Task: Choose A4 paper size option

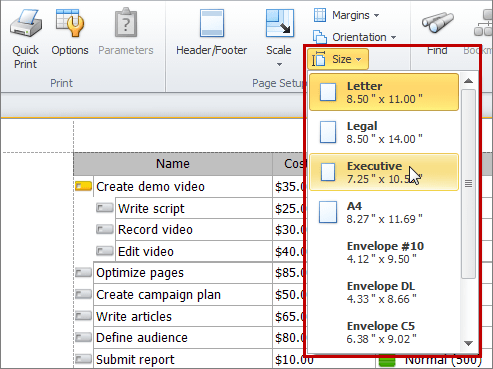Action: pyautogui.click(x=384, y=212)
